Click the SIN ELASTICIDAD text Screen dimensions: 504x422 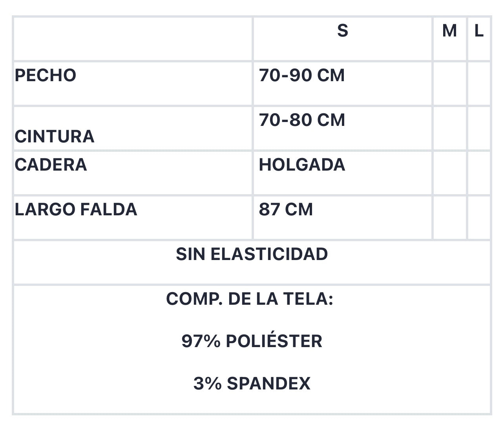(x=252, y=254)
